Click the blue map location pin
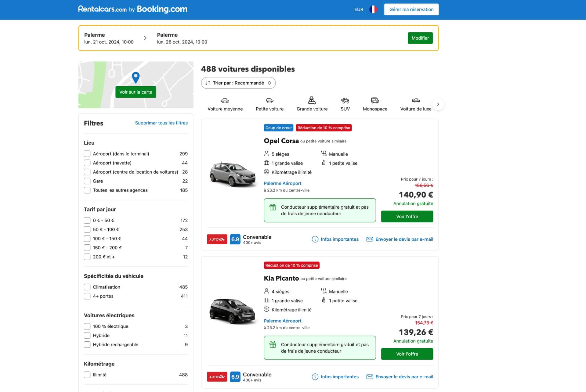 click(x=136, y=77)
